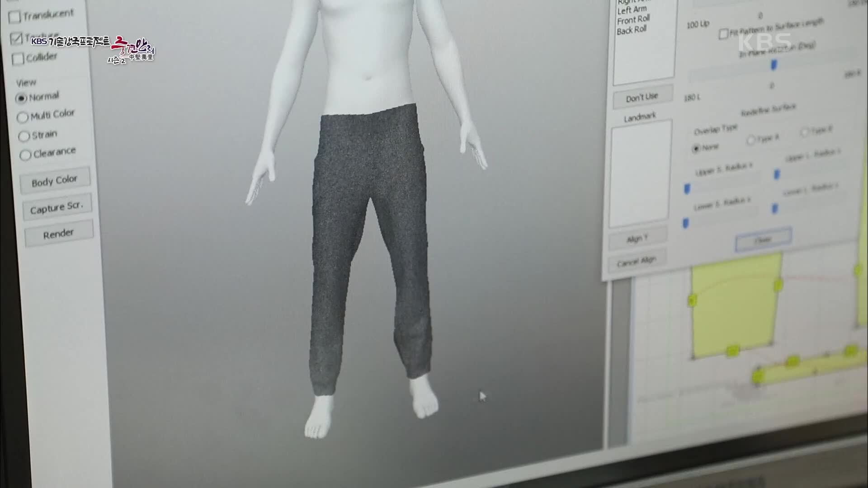Select the Multi Color view option
Image resolution: width=868 pixels, height=488 pixels.
click(x=22, y=117)
